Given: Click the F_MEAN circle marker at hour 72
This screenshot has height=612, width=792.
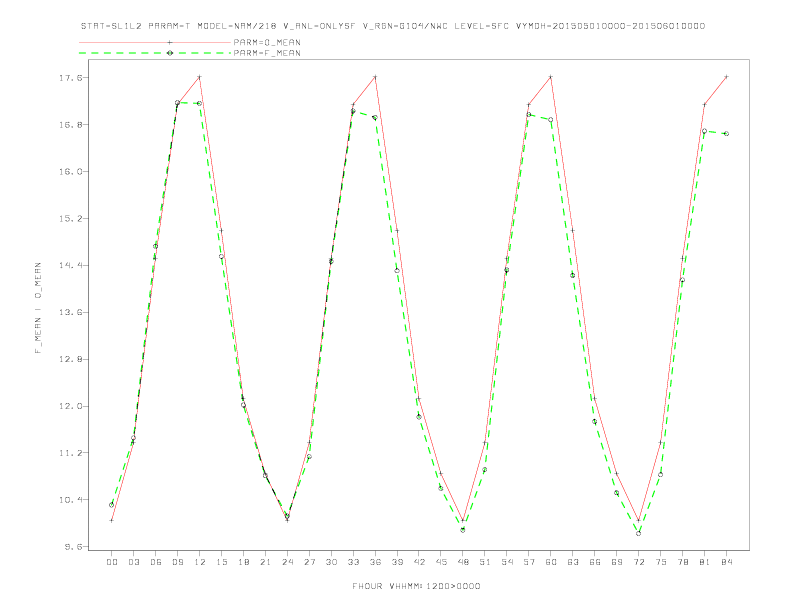Looking at the screenshot, I should (638, 533).
